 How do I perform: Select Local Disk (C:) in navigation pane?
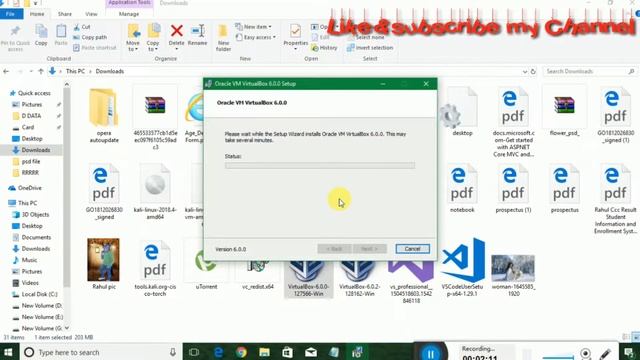pos(39,294)
